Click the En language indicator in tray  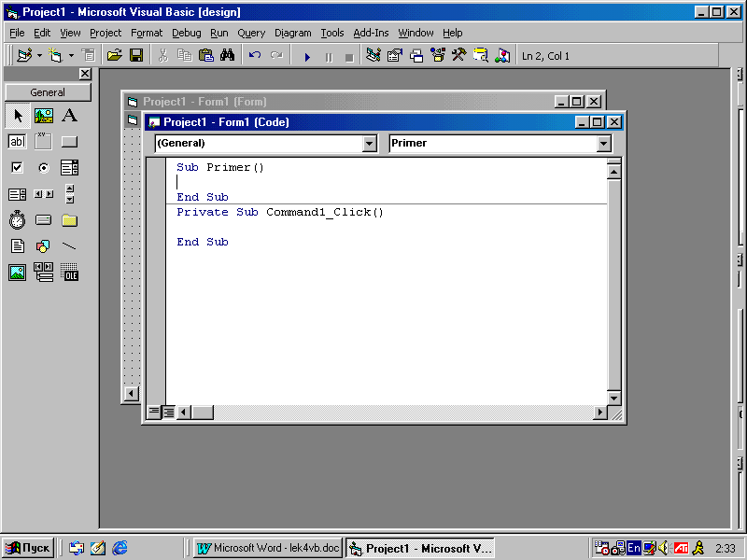(x=634, y=548)
